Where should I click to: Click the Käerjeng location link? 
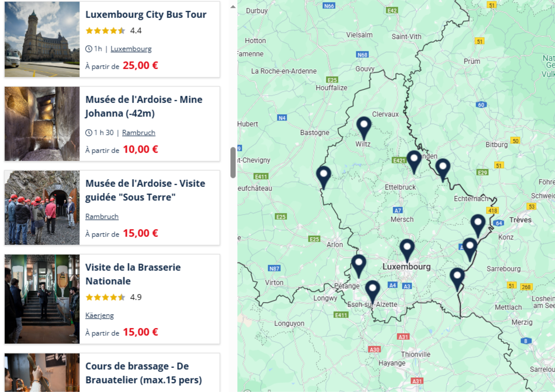99,315
